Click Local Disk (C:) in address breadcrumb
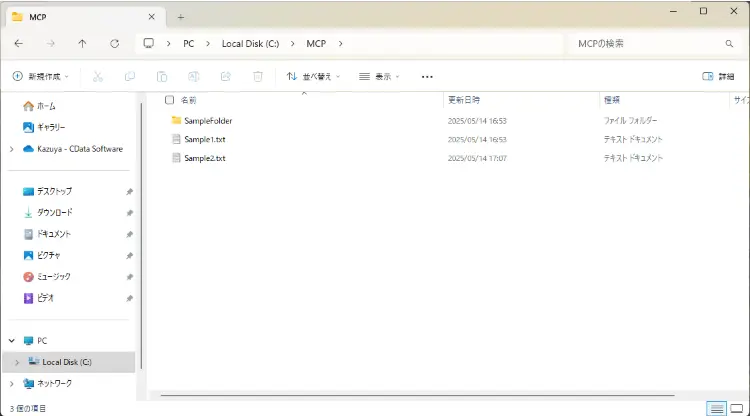The image size is (750, 416). coord(250,44)
